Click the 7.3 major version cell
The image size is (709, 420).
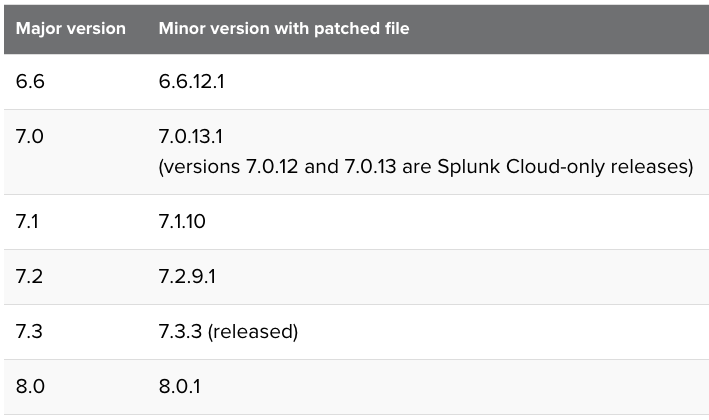[30, 331]
